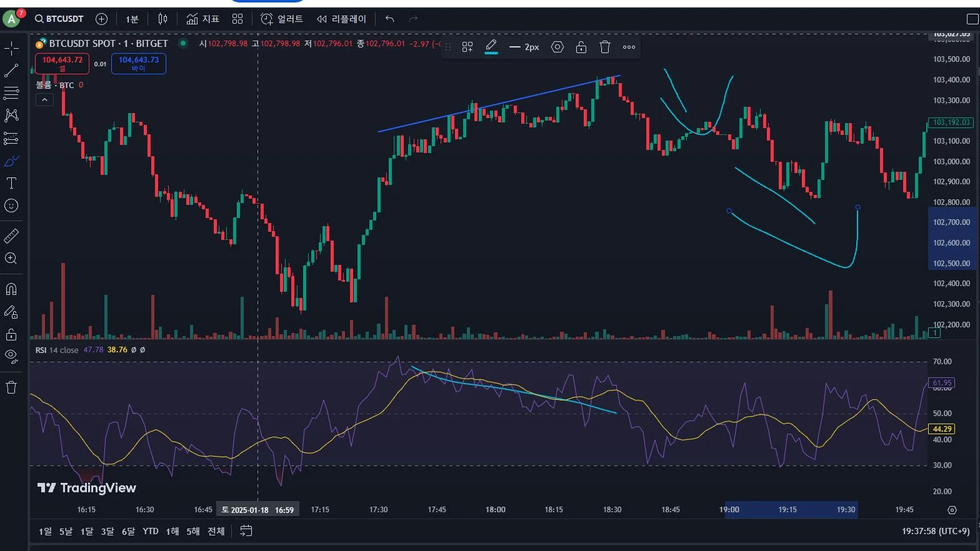
Task: Select the active brush drawing tool
Action: (11, 161)
